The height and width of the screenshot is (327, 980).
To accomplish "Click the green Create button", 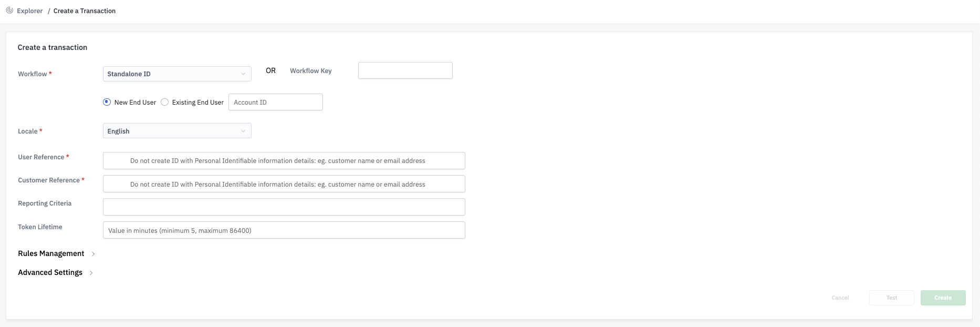I will pos(943,298).
